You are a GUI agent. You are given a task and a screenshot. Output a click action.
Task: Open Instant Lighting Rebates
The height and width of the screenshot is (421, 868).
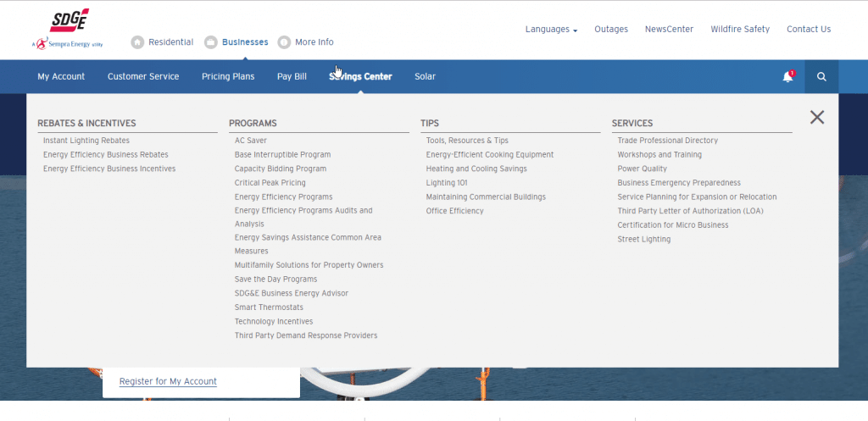coord(86,141)
